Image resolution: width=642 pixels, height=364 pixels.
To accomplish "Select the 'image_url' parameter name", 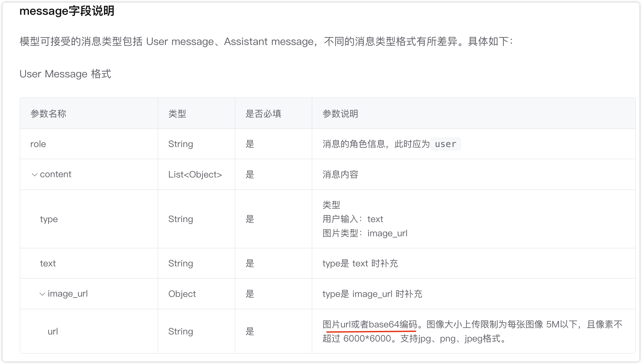I will pos(68,294).
